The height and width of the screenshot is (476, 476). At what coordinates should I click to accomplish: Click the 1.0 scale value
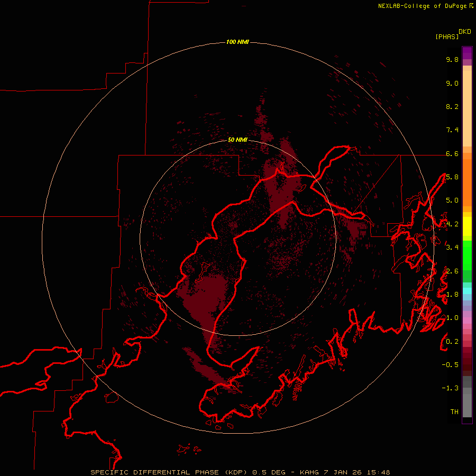point(452,318)
